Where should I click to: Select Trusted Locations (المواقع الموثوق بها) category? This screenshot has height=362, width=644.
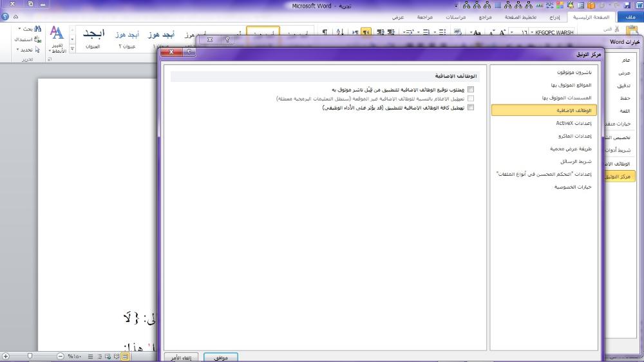pos(571,85)
